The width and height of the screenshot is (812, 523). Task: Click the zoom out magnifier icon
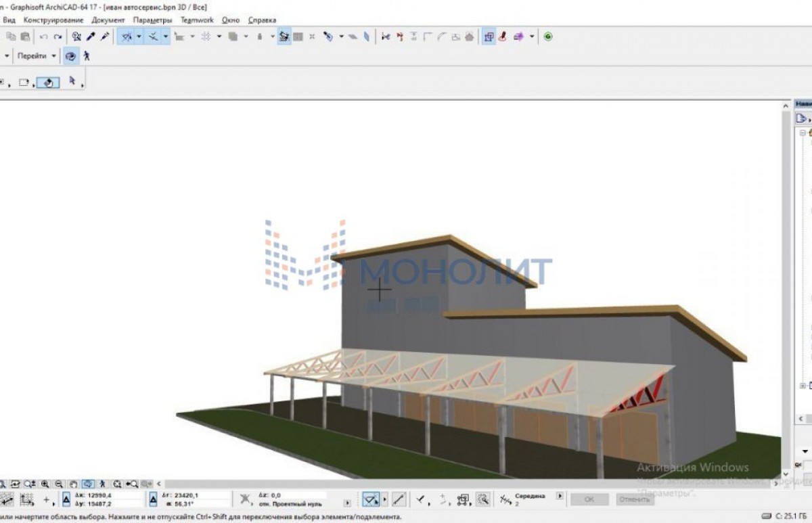coord(58,484)
